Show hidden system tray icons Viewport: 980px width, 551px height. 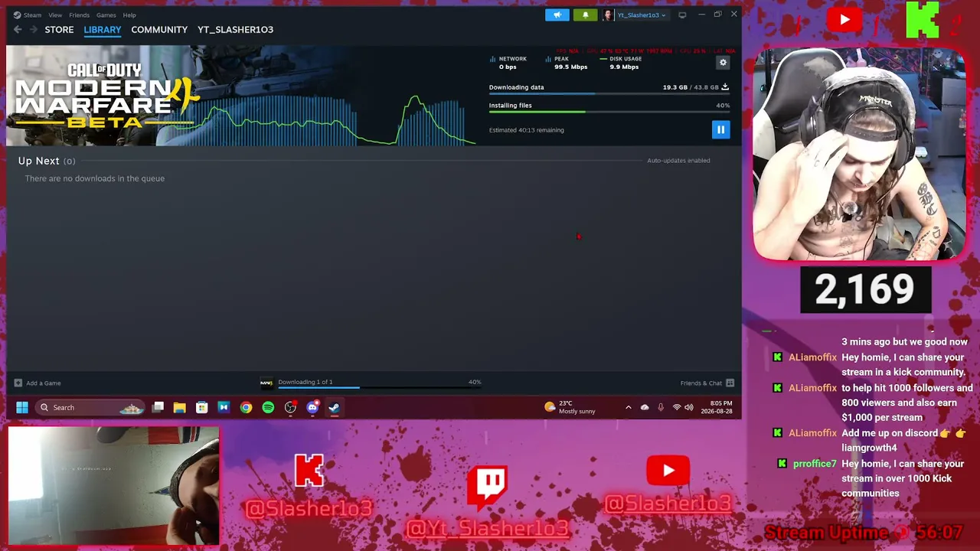tap(629, 407)
